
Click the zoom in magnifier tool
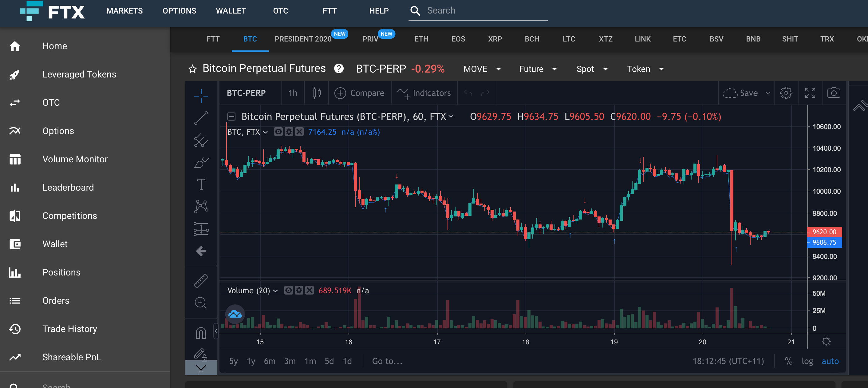201,303
